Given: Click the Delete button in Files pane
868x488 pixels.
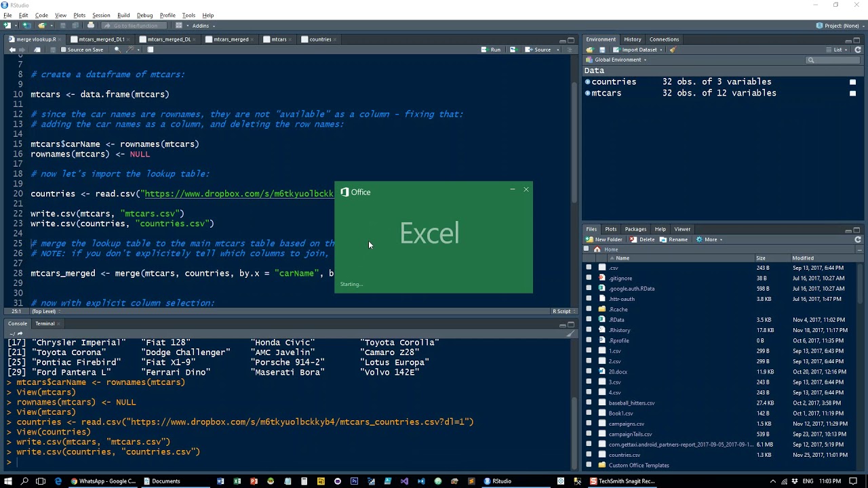Looking at the screenshot, I should (x=643, y=239).
